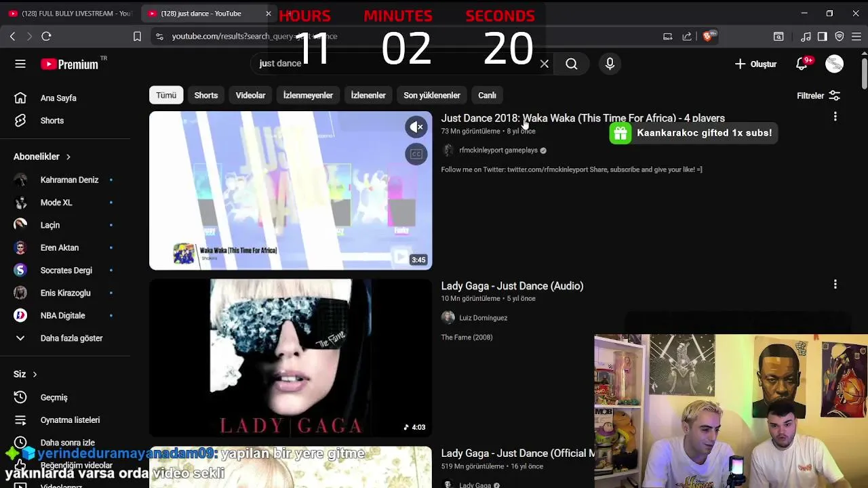This screenshot has width=868, height=488.
Task: Open the Filtreler search filters
Action: pos(818,96)
